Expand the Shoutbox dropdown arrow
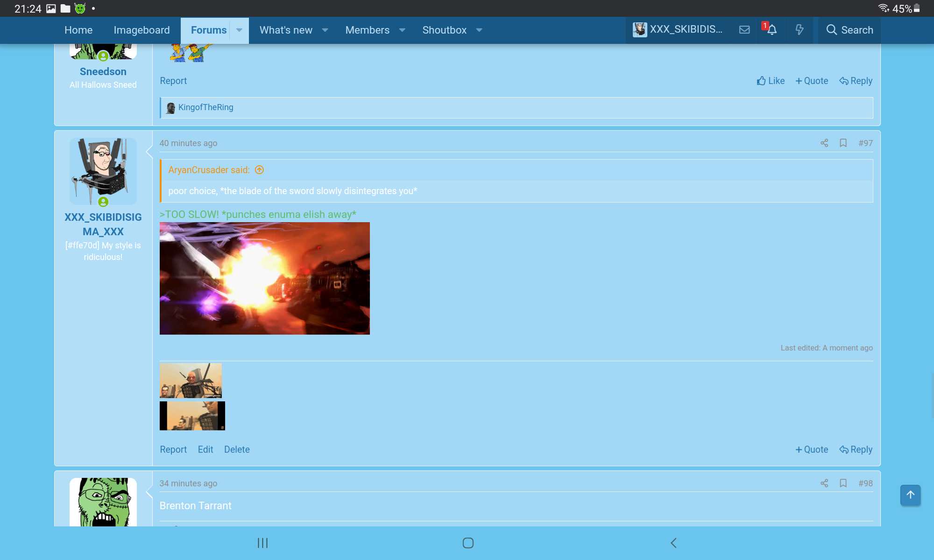Viewport: 934px width, 560px height. 479,30
